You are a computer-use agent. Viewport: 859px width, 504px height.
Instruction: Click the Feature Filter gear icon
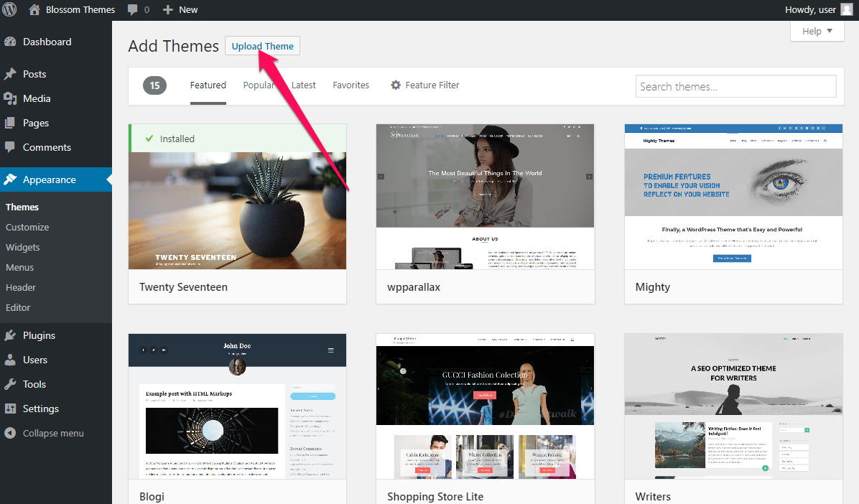tap(396, 85)
